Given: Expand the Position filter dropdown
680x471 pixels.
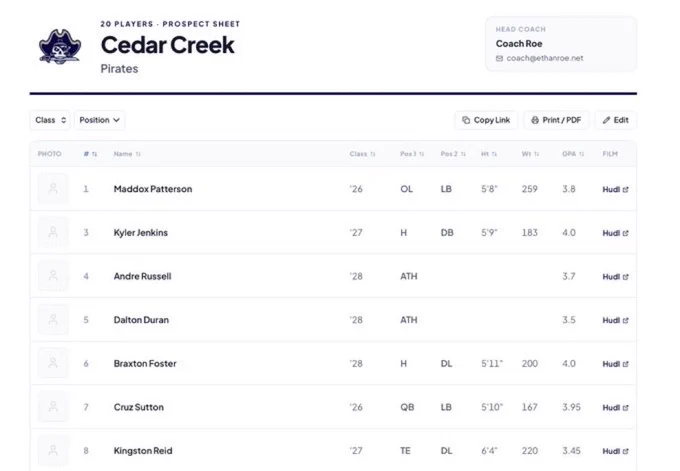Looking at the screenshot, I should (99, 120).
